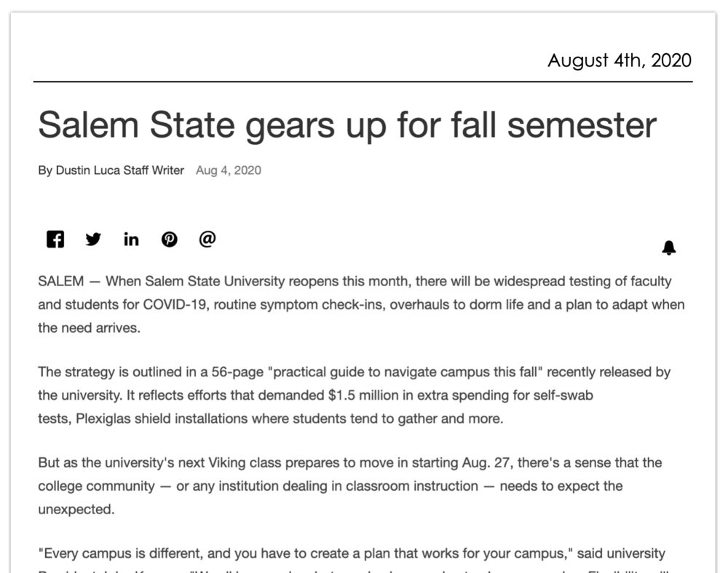Screen dimensions: 728x573
Task: Share the article on Facebook
Action: pyautogui.click(x=55, y=239)
